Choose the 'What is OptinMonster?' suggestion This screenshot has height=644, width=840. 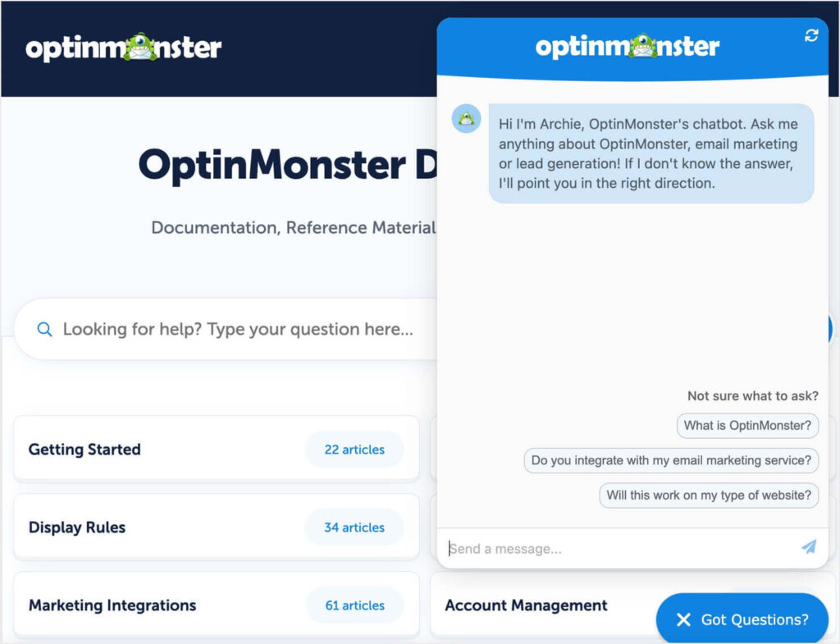747,426
